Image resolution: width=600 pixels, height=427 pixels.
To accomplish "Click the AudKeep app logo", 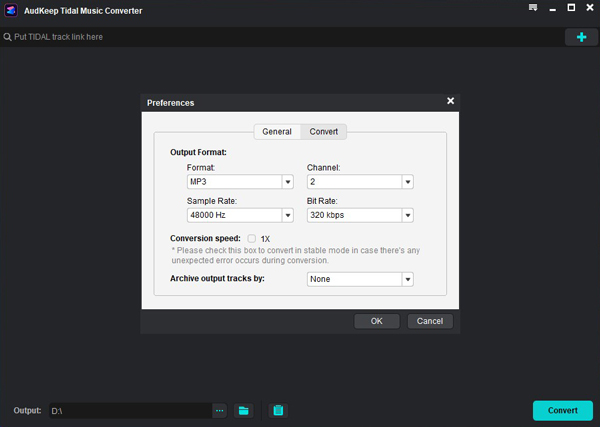I will [x=11, y=11].
